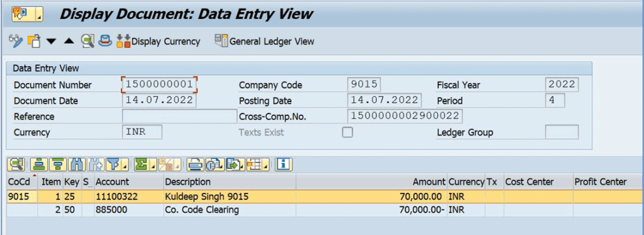Open the layout selection dropdown arrow
644x235 pixels.
266,166
